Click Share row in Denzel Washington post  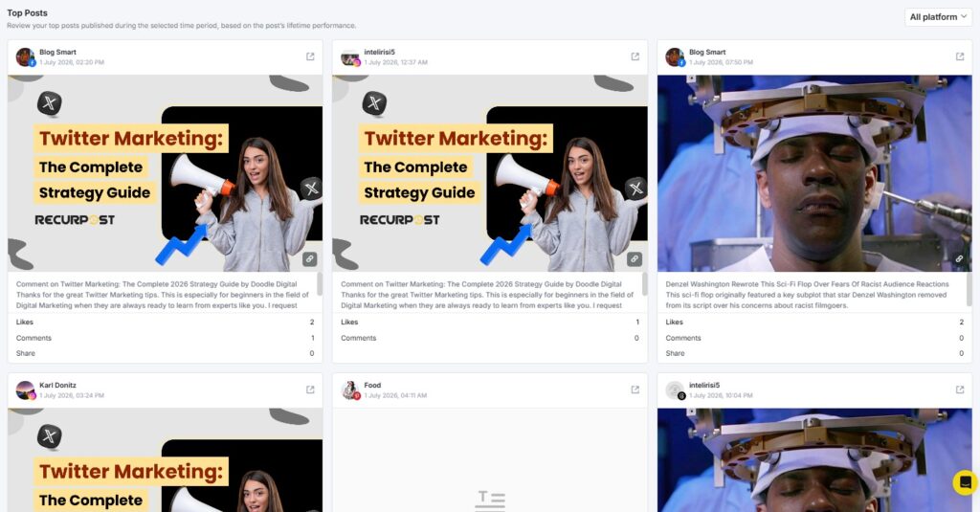[x=814, y=353]
